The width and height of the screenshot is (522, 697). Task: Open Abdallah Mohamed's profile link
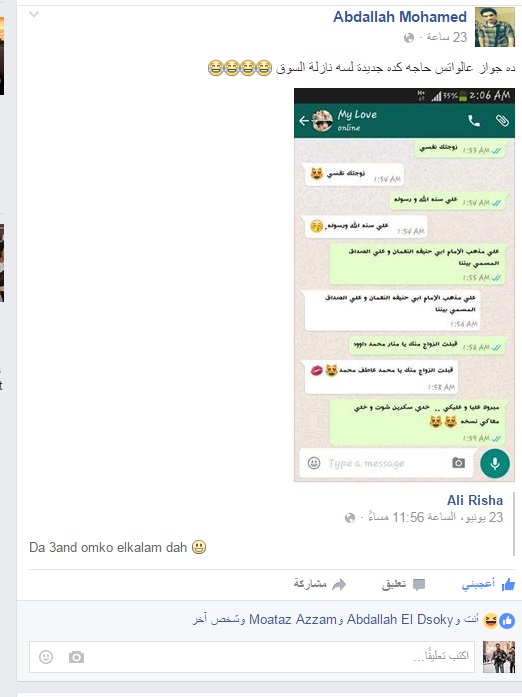tap(400, 17)
